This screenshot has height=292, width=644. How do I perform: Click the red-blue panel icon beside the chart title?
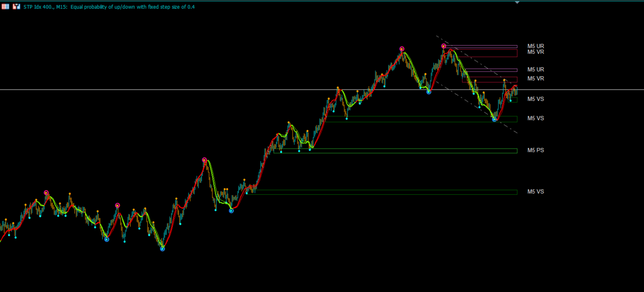pos(16,7)
